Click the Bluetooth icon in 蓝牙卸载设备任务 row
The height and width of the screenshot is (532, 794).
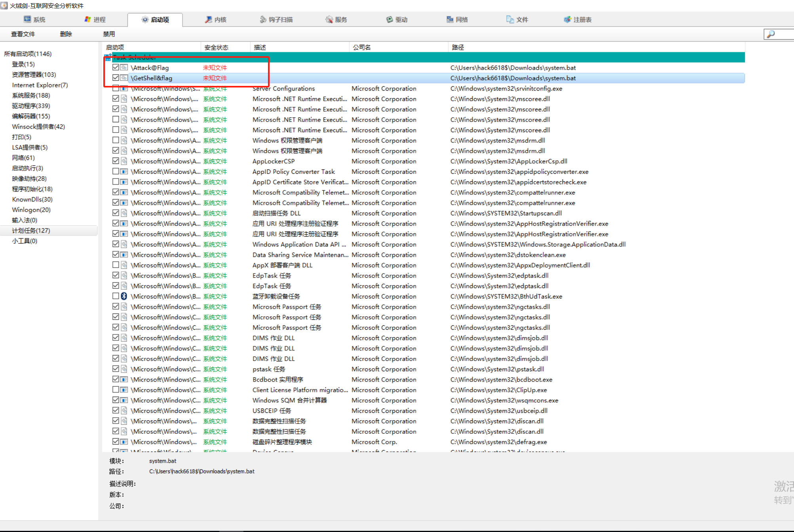[x=124, y=296]
